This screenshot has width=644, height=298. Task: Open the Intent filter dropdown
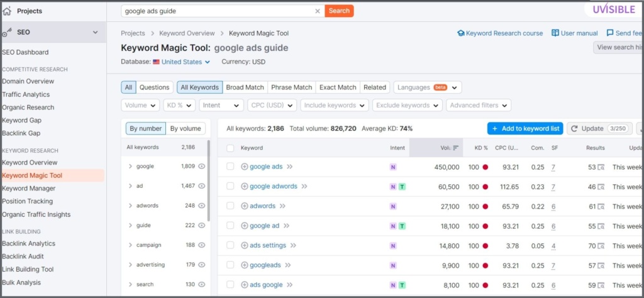point(221,105)
